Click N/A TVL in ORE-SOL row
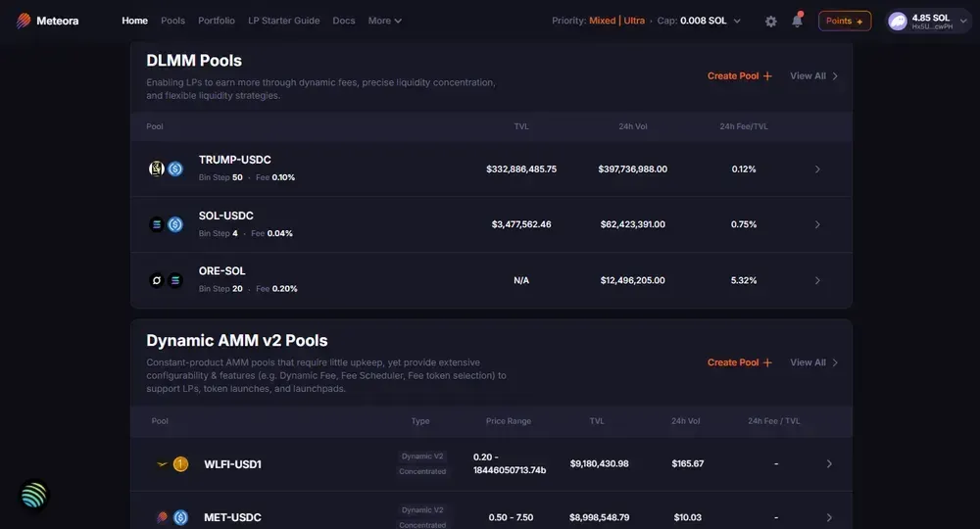Image resolution: width=980 pixels, height=529 pixels. (x=521, y=280)
